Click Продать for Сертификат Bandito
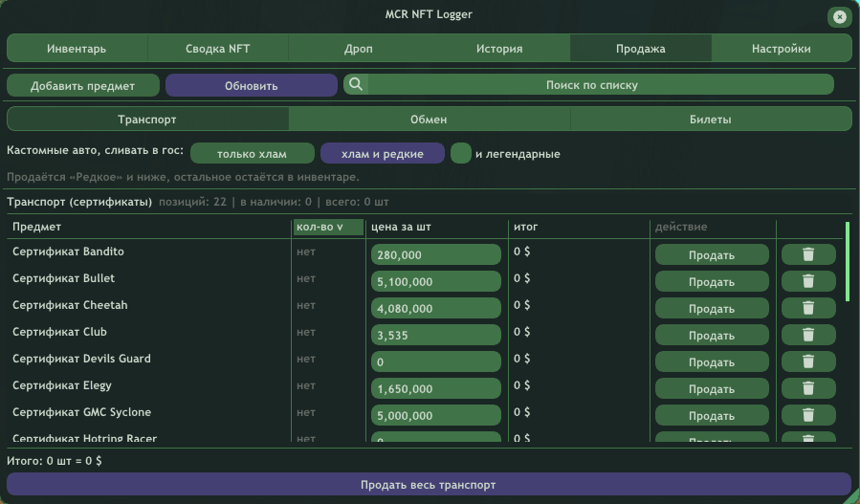 click(x=712, y=255)
